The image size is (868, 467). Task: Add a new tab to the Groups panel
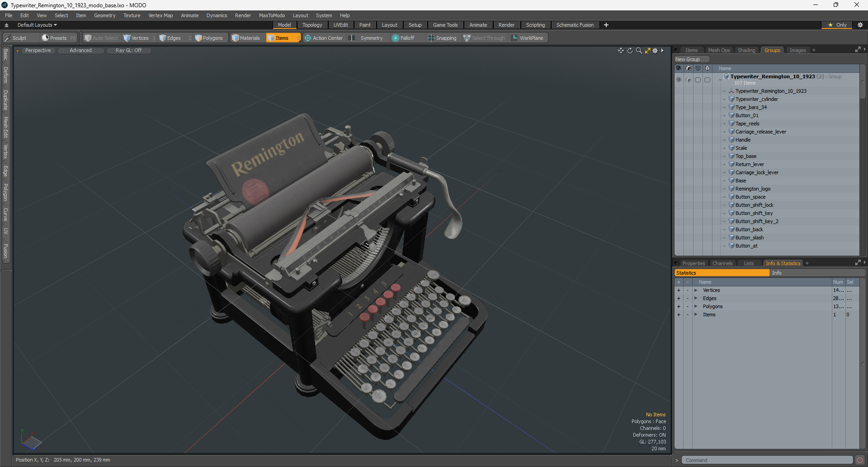click(x=814, y=50)
